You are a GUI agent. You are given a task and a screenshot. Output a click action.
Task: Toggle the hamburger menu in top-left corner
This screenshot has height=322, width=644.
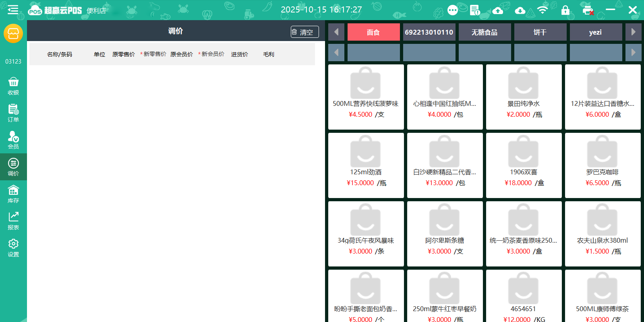[x=12, y=10]
